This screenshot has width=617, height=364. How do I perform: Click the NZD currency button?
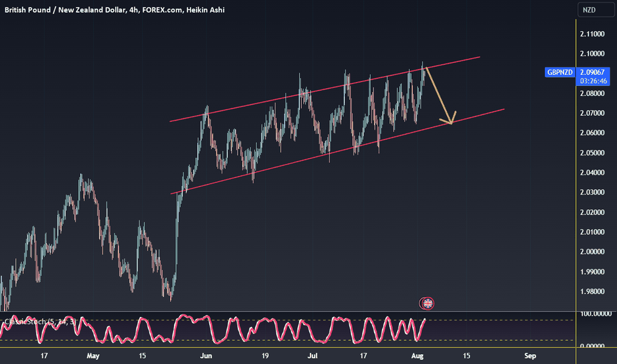click(596, 10)
